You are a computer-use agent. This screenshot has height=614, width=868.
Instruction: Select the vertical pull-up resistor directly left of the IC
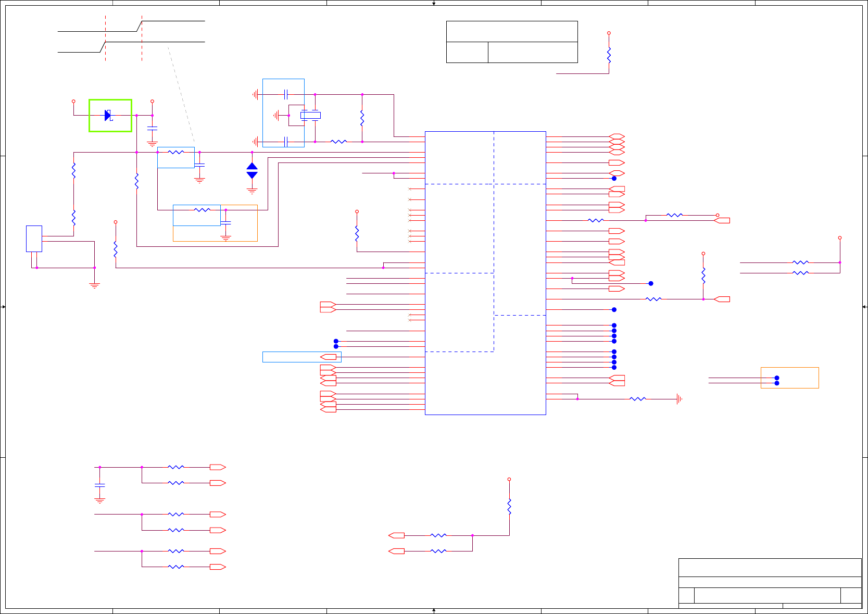357,233
